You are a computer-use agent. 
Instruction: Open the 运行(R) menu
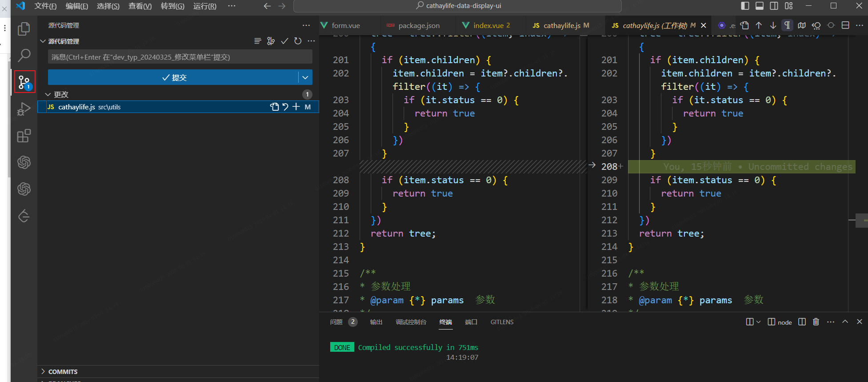point(205,6)
